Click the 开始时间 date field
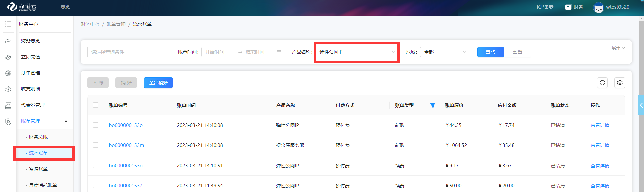The width and height of the screenshot is (644, 192). click(x=219, y=52)
